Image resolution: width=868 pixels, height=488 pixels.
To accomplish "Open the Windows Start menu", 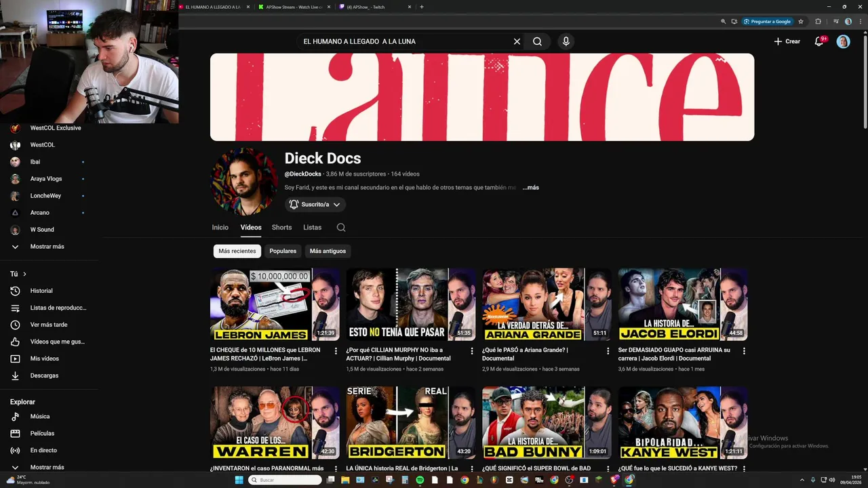I will tap(239, 480).
